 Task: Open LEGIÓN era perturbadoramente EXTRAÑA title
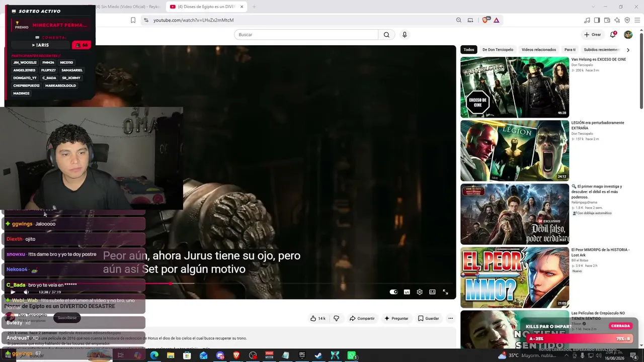598,125
